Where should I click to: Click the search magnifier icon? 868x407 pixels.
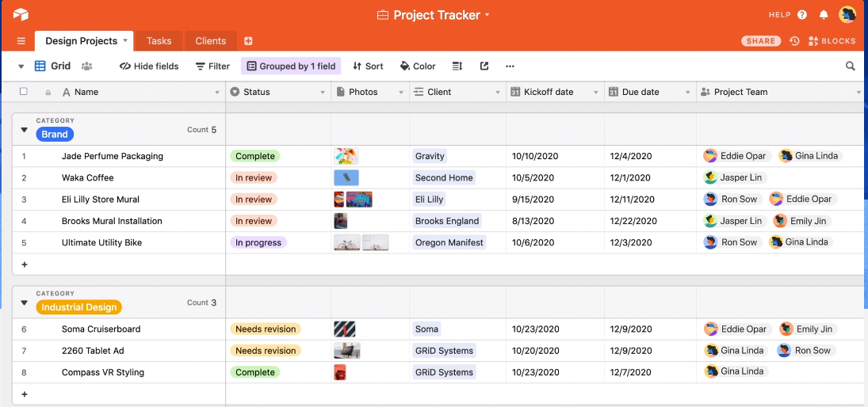click(x=851, y=67)
